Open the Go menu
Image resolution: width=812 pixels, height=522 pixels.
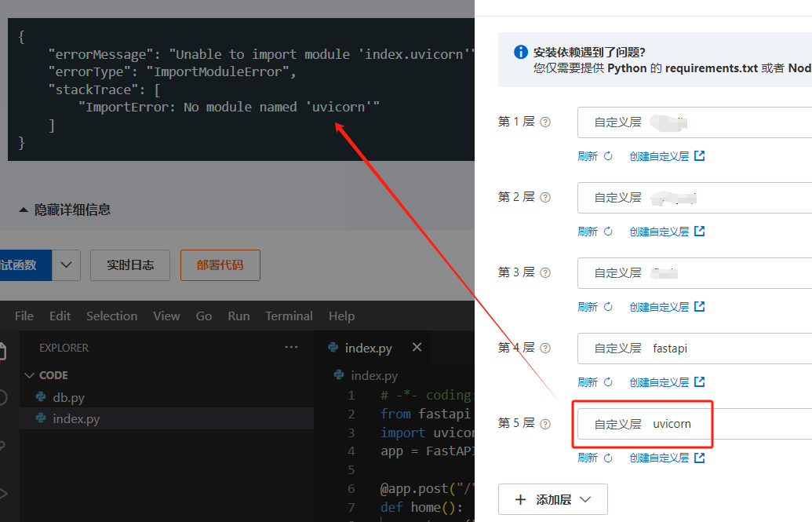[x=204, y=316]
